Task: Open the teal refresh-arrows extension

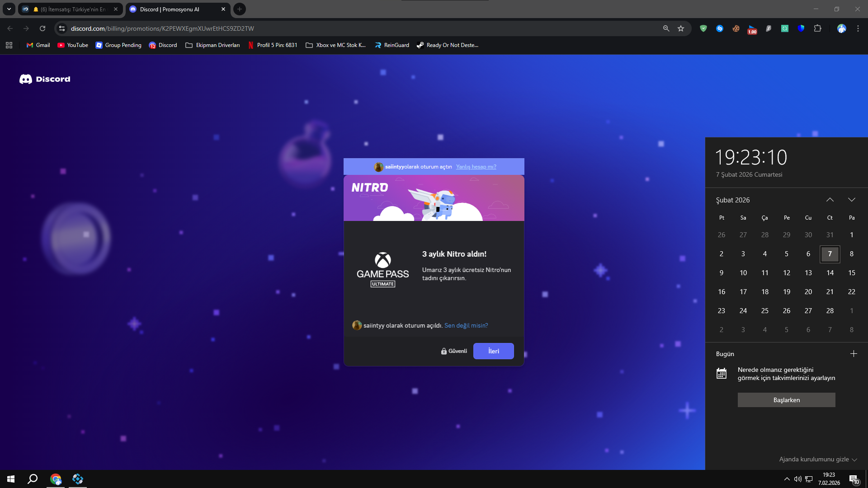Action: point(785,28)
